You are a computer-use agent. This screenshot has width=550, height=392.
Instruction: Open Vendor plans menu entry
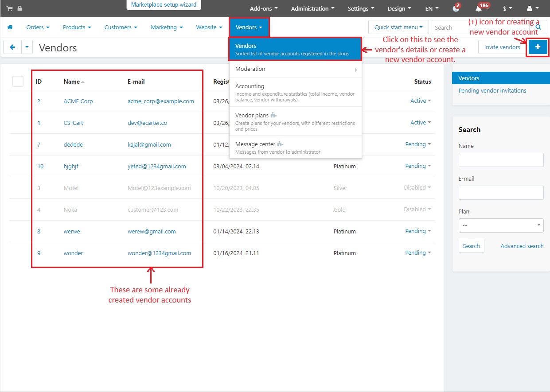[296, 121]
